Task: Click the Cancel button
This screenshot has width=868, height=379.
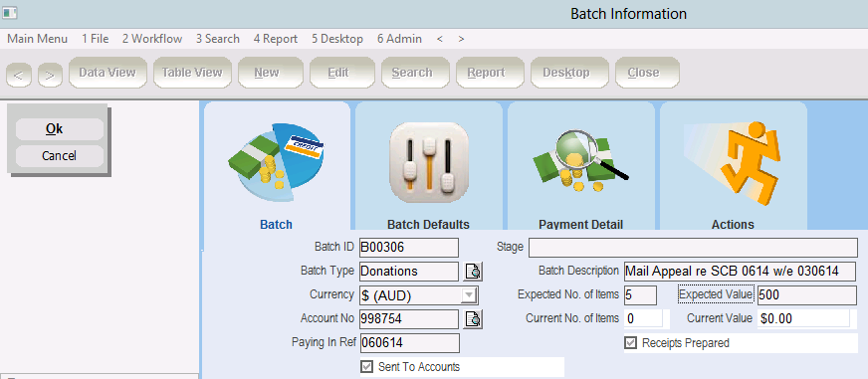Action: (x=60, y=156)
